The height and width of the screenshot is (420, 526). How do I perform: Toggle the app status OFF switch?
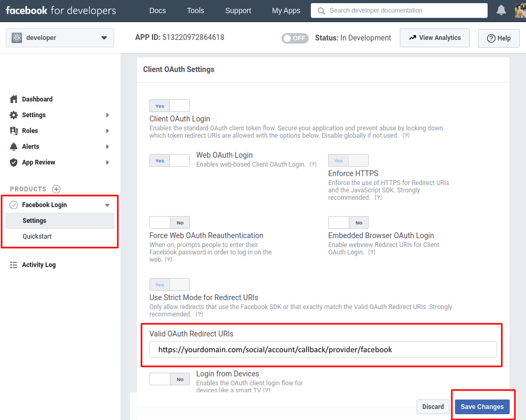(295, 38)
